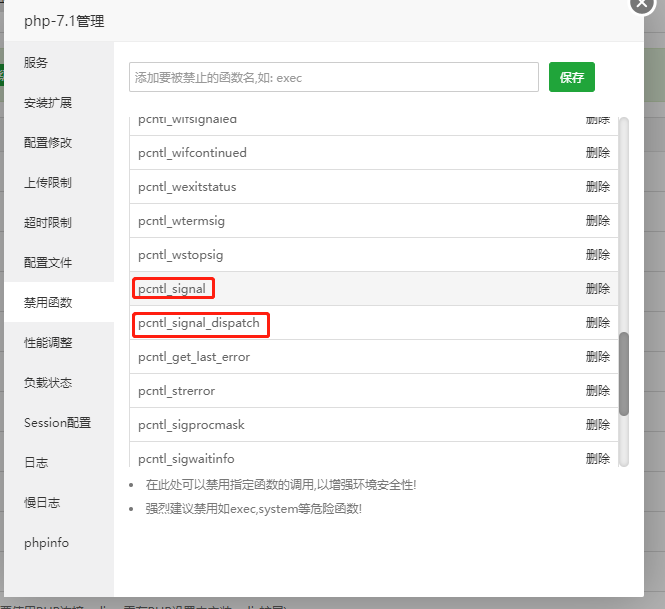Image resolution: width=665 pixels, height=609 pixels.
Task: Switch to 安装扩展 tab
Action: [48, 102]
